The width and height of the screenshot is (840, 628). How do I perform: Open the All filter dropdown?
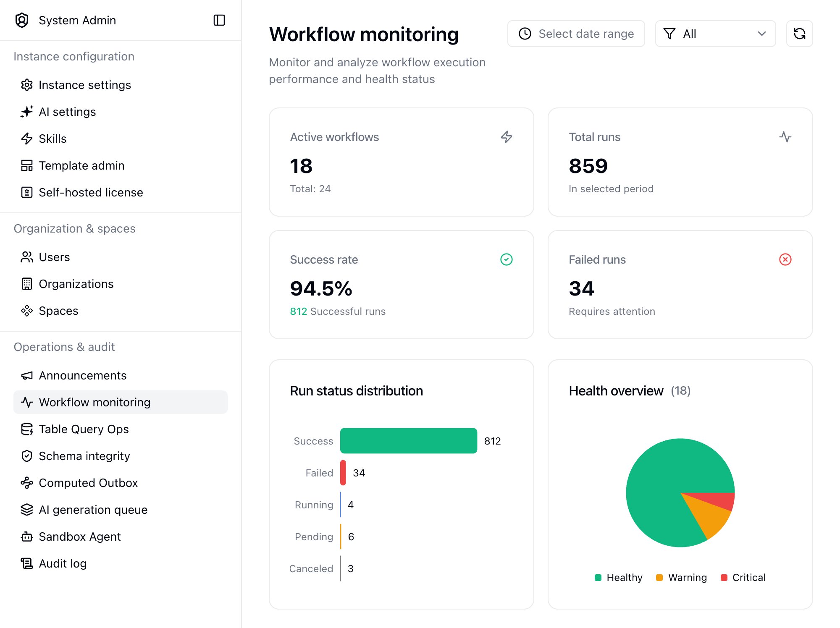715,34
